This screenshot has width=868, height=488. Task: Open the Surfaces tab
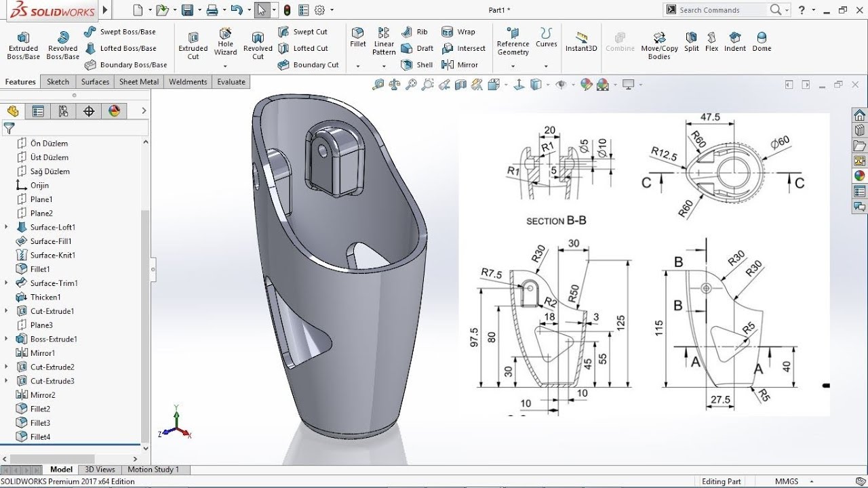(x=95, y=82)
